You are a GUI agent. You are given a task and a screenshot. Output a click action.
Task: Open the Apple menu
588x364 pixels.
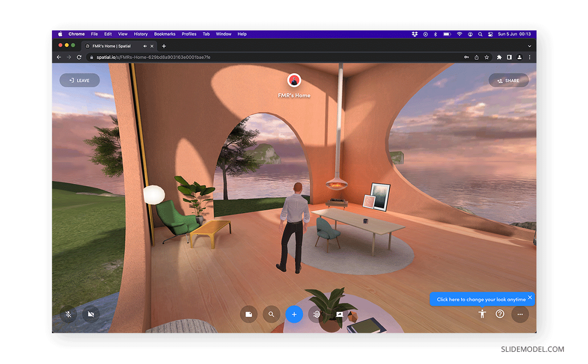[x=60, y=34]
